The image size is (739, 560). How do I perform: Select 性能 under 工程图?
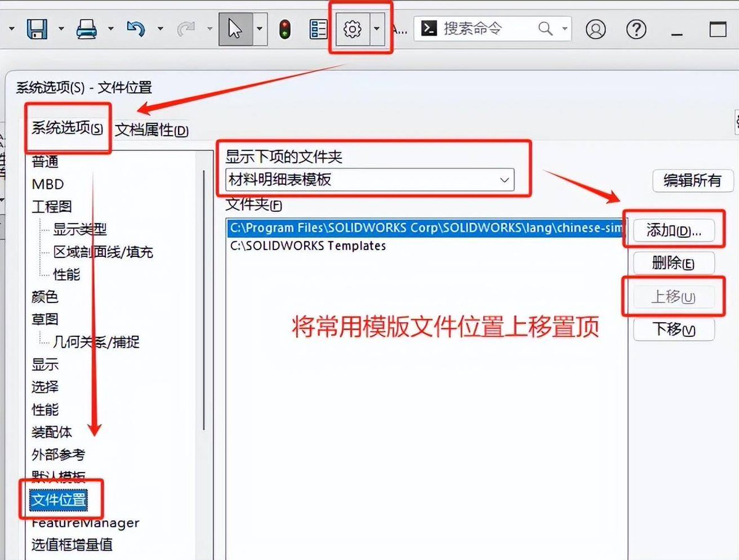tap(67, 274)
